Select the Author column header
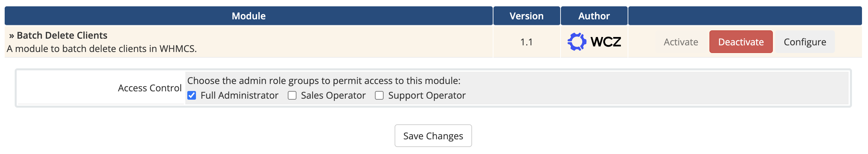Image resolution: width=868 pixels, height=154 pixels. point(594,16)
